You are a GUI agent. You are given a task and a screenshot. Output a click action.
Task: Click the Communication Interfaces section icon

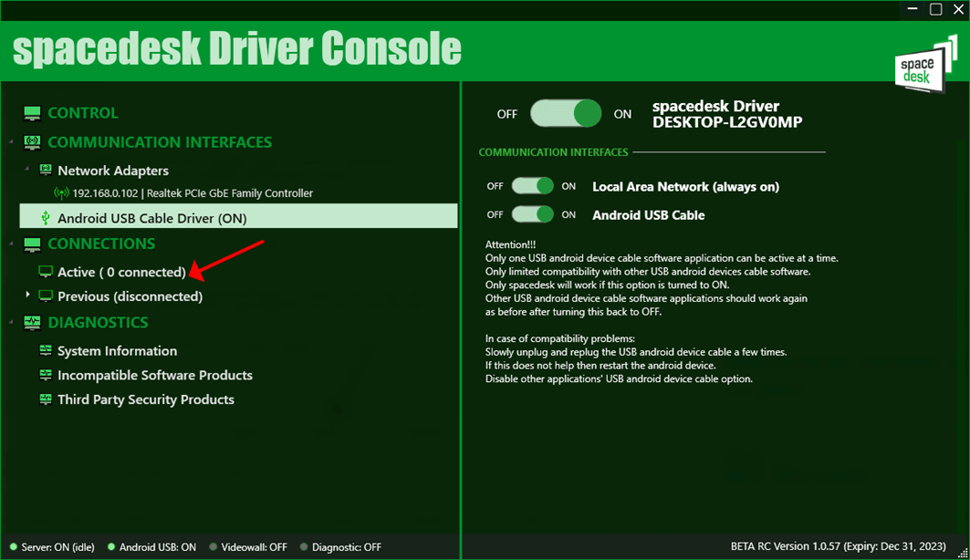tap(32, 143)
